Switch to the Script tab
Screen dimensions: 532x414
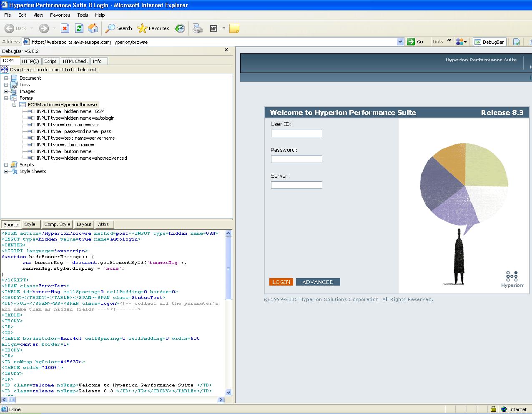50,61
